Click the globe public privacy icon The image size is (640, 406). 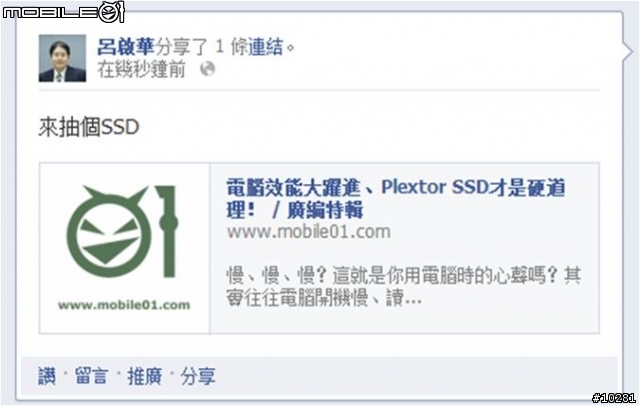(207, 69)
